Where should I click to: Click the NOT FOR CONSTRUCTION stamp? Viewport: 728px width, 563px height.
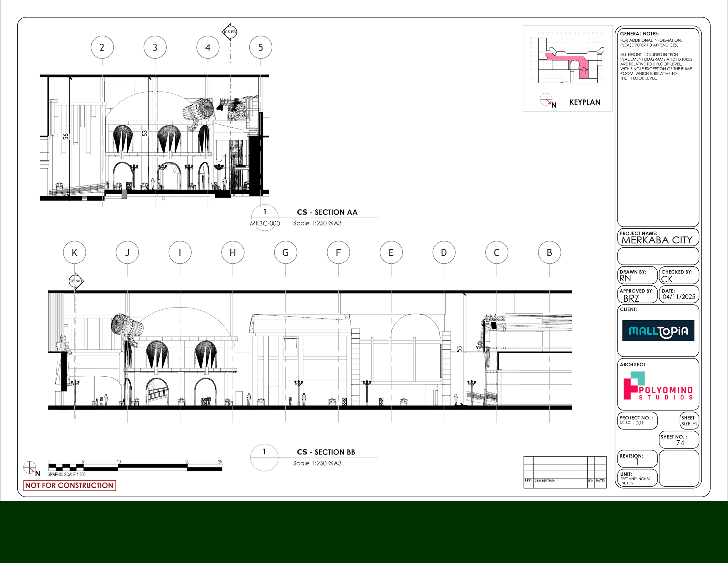tap(69, 485)
